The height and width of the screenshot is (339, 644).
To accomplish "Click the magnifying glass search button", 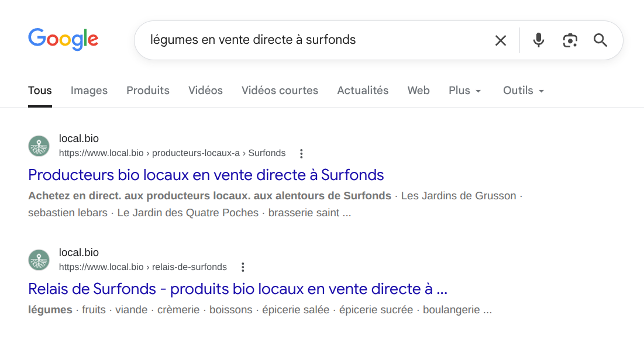I will (x=601, y=40).
